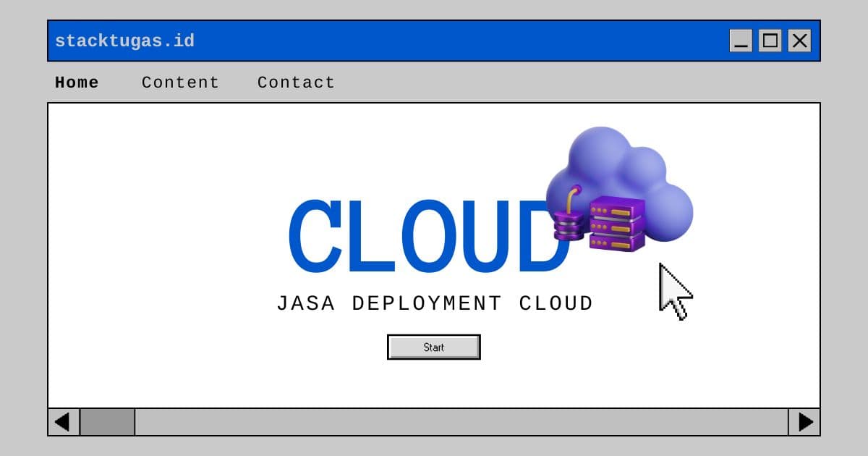Go to the Content menu item
Screen dimensions: 868x456
[180, 83]
